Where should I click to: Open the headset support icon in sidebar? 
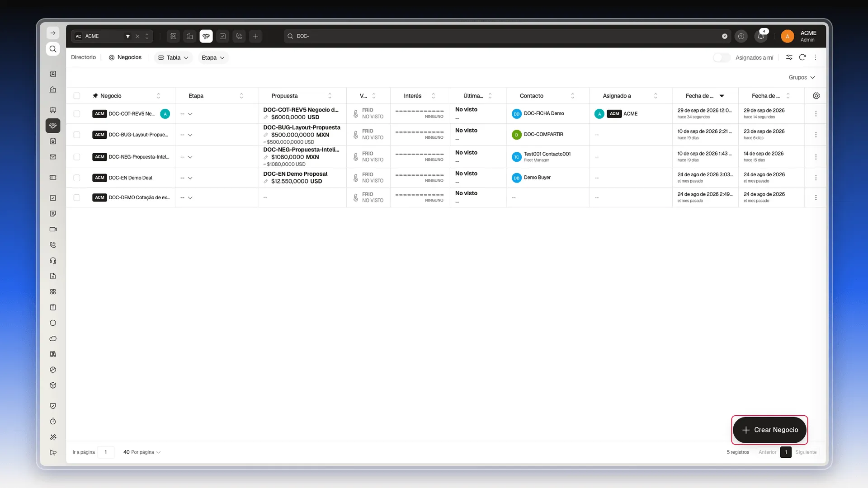click(53, 261)
